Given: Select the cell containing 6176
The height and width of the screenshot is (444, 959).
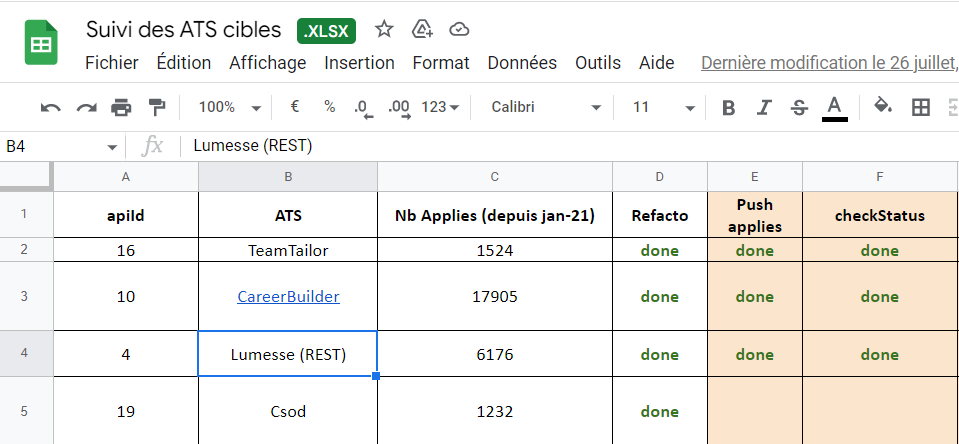Looking at the screenshot, I should [x=495, y=354].
